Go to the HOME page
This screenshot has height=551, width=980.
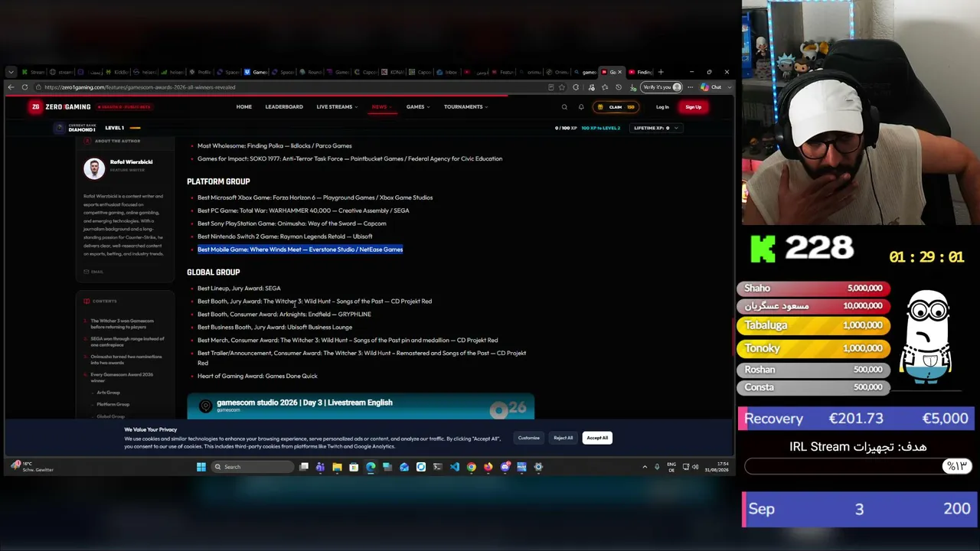tap(244, 107)
